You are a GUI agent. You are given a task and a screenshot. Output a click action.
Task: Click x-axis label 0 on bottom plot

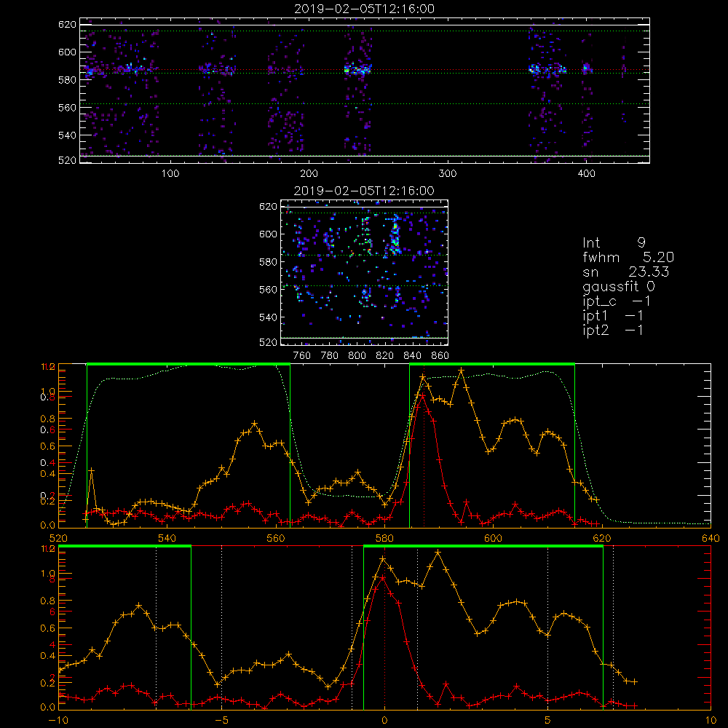pyautogui.click(x=384, y=721)
